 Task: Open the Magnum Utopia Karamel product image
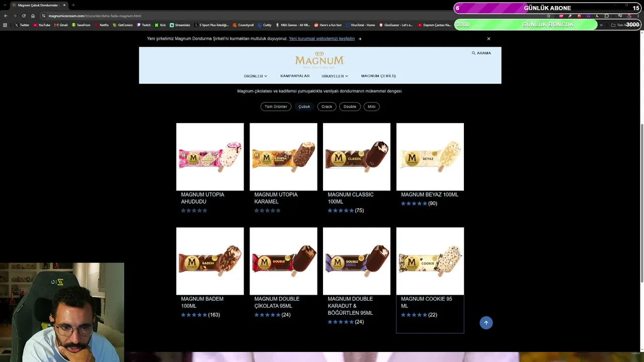coord(283,157)
